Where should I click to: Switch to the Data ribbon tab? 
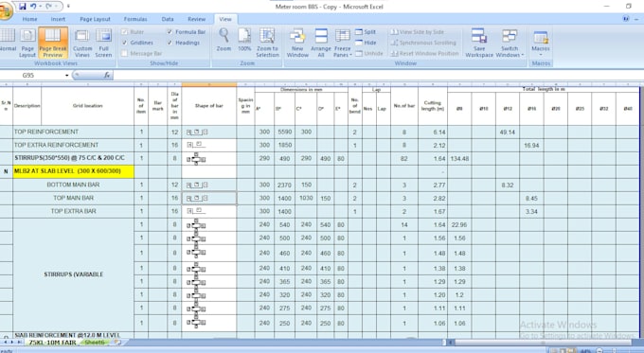168,19
